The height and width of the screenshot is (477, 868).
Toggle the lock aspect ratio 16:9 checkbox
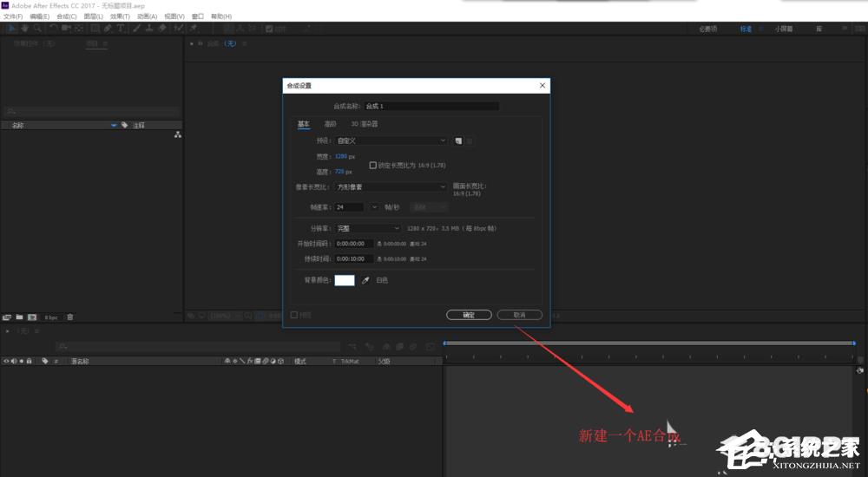372,165
